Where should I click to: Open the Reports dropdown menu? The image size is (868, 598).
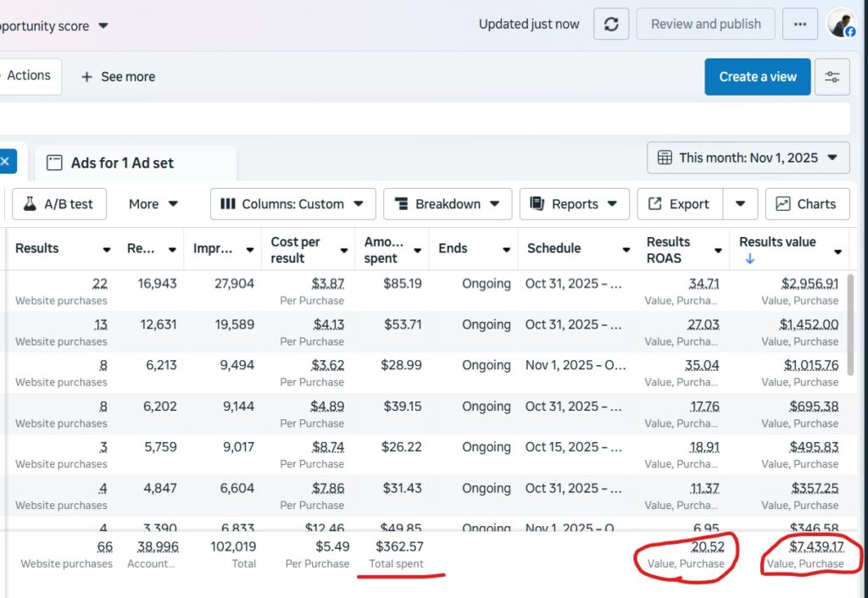(x=574, y=204)
